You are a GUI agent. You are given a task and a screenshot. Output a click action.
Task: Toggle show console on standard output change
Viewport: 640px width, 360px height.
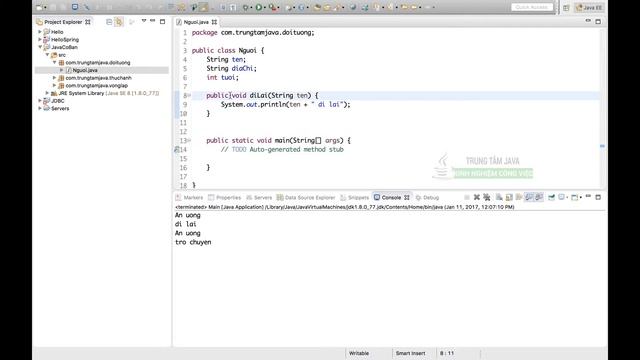point(529,197)
